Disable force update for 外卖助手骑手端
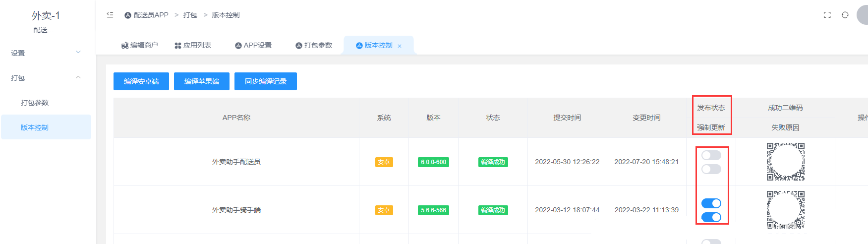 [711, 217]
